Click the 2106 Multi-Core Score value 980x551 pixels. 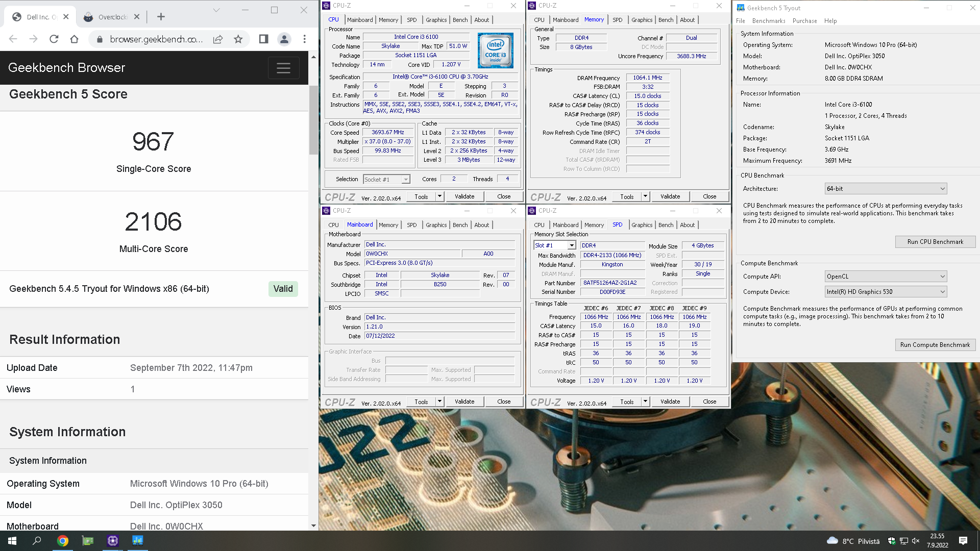pyautogui.click(x=153, y=222)
